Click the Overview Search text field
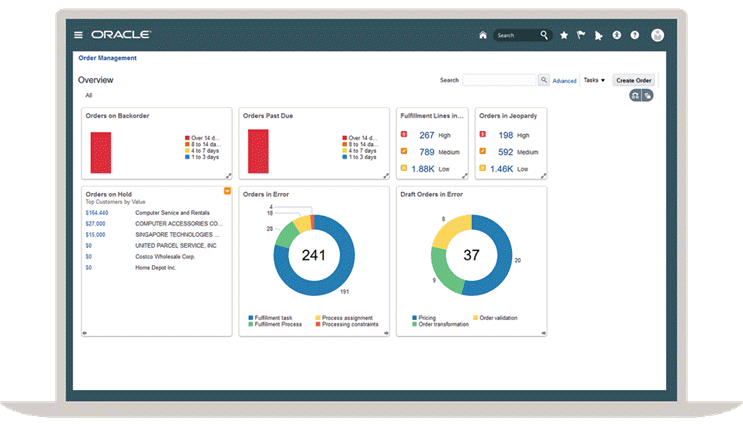 point(499,80)
